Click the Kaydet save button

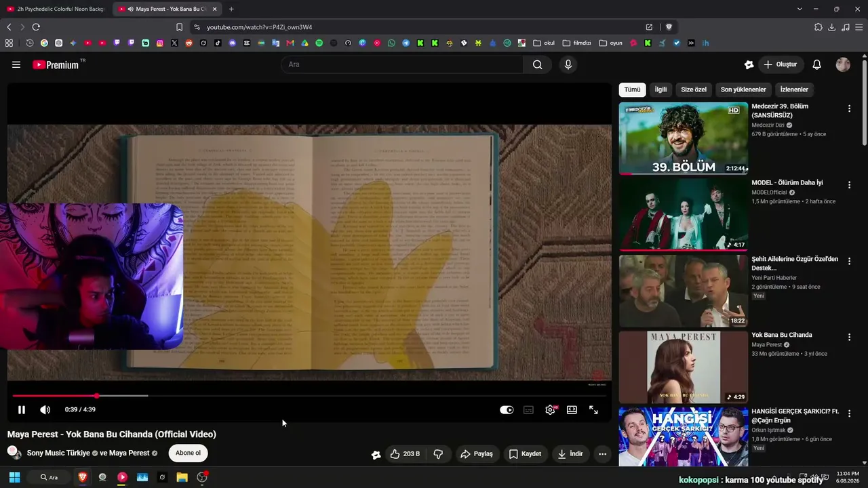click(525, 454)
